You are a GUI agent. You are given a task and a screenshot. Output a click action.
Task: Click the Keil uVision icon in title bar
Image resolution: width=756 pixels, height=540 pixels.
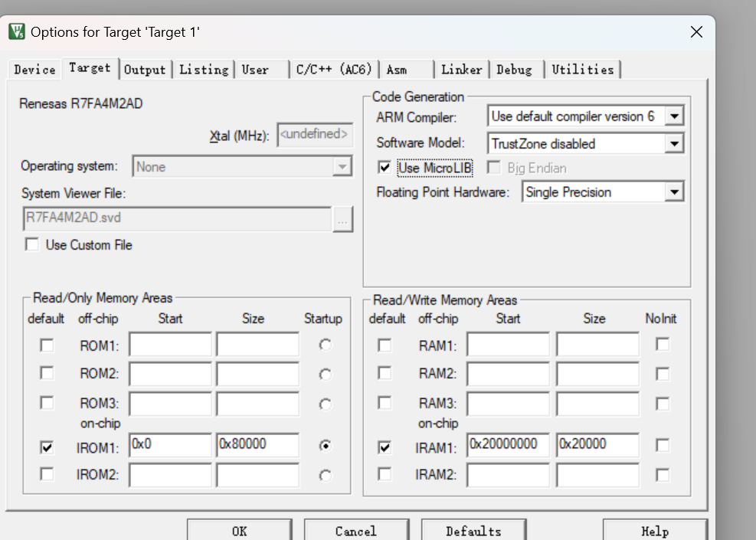(x=17, y=32)
